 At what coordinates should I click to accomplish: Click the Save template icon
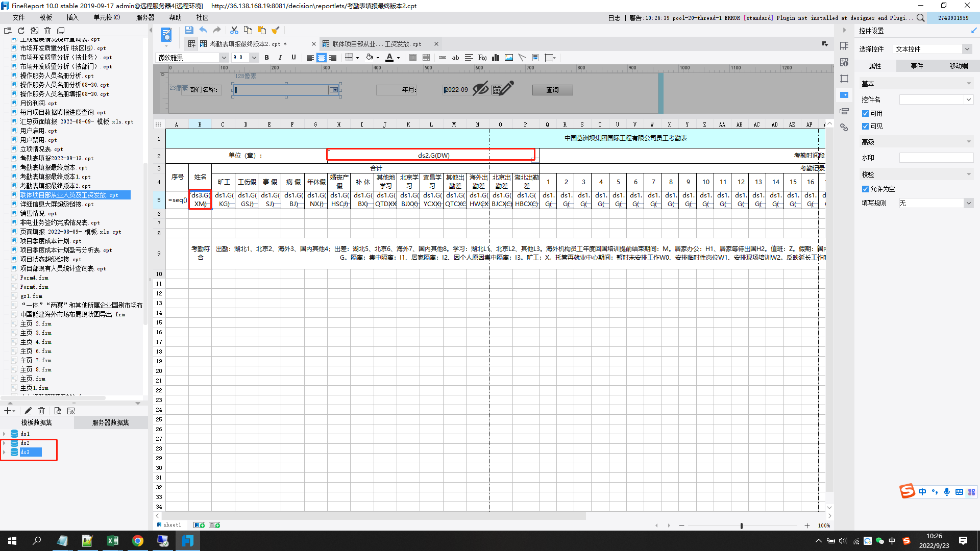click(189, 30)
